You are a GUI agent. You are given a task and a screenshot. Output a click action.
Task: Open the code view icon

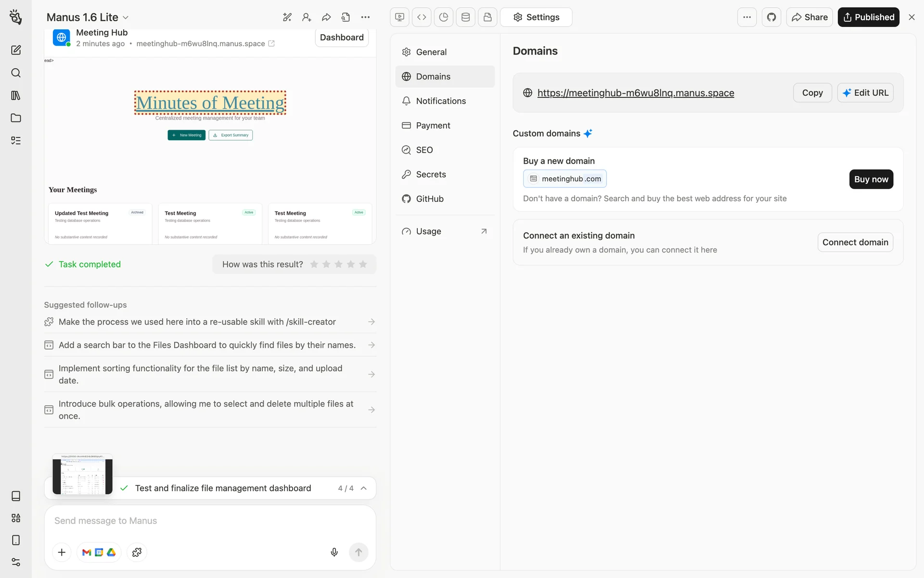pos(422,17)
